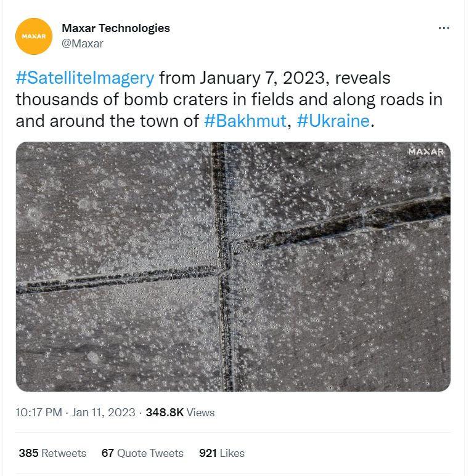Follow the #Bakhmut hashtag link

pyautogui.click(x=245, y=120)
